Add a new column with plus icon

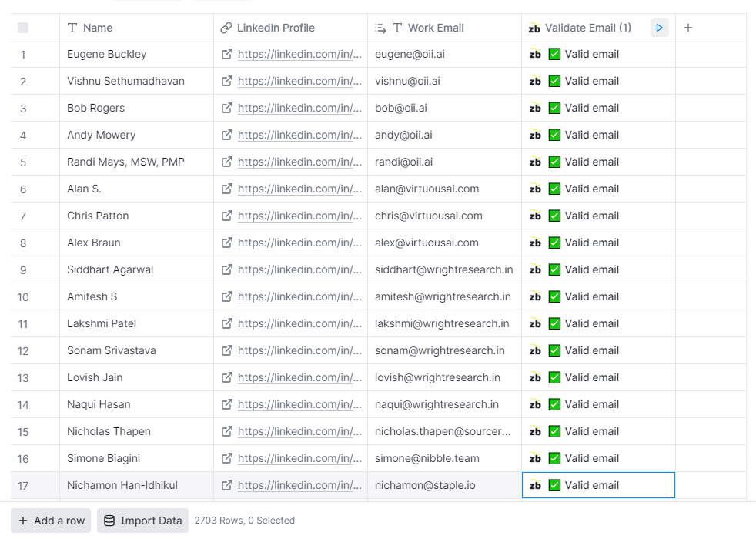coord(688,28)
